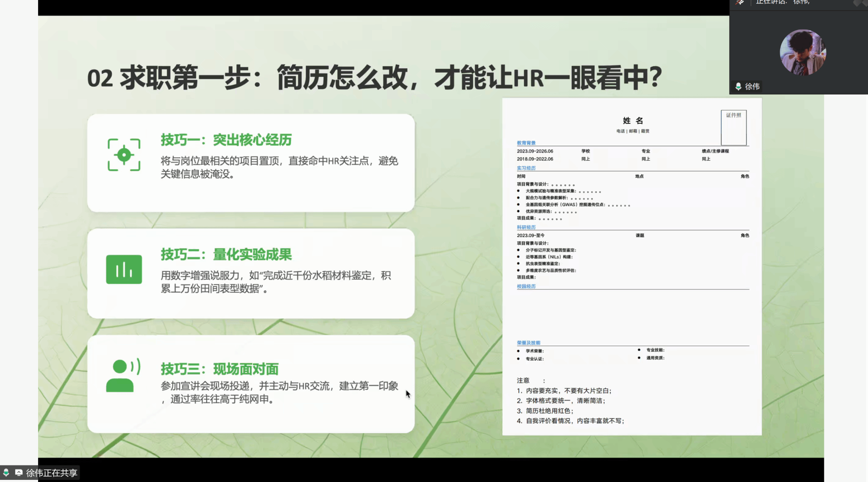Click the 教育背景 section header in resume
The height and width of the screenshot is (482, 868).
pyautogui.click(x=526, y=143)
